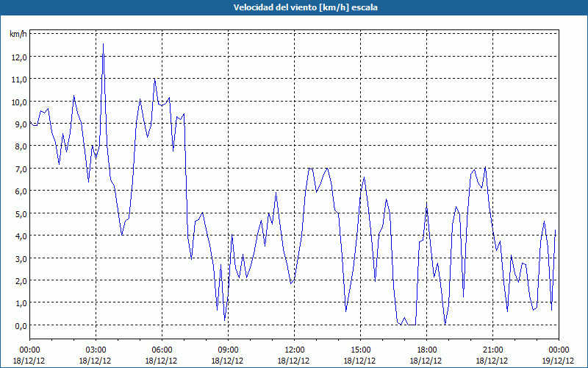Click the wind speed peak above 12 km/h
The height and width of the screenshot is (368, 588).
(x=103, y=44)
